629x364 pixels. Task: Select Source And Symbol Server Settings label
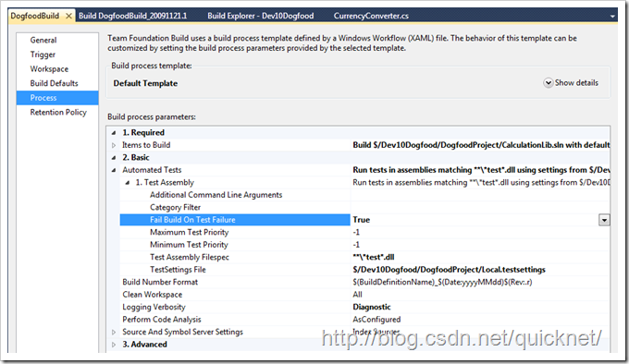(182, 332)
